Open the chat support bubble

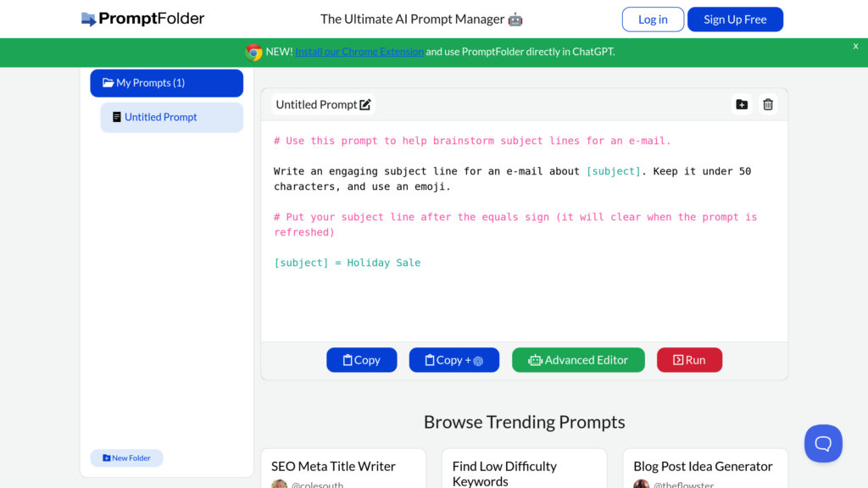pyautogui.click(x=822, y=443)
